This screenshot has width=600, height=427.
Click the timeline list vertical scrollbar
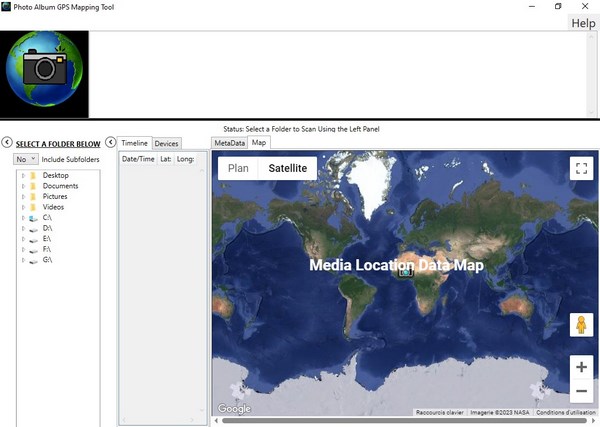pyautogui.click(x=202, y=289)
